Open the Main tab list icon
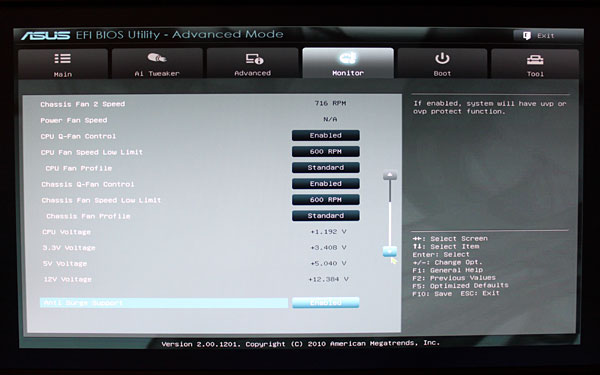The height and width of the screenshot is (375, 600). (62, 59)
